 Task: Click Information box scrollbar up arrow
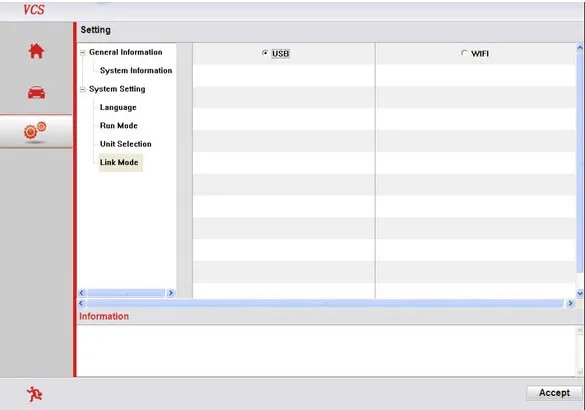pos(579,331)
